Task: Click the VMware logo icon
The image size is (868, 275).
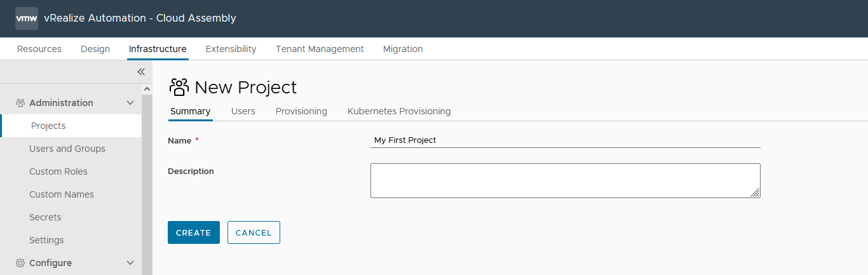Action: pos(27,18)
